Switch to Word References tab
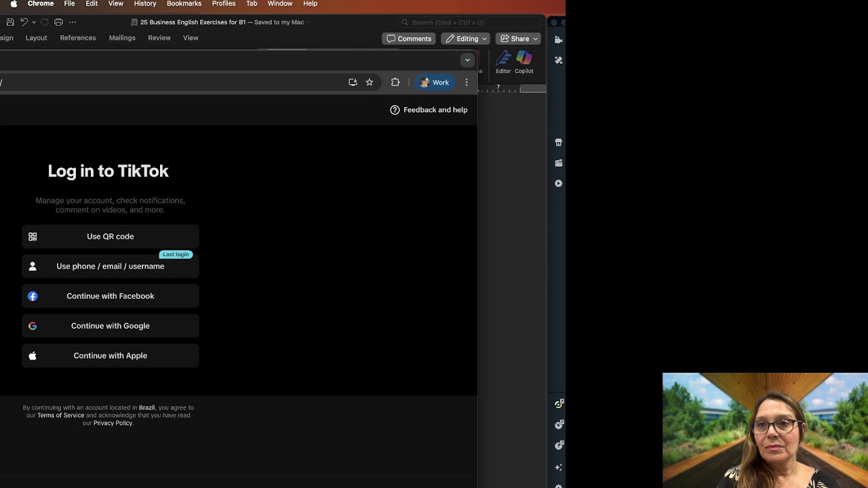Image resolution: width=868 pixels, height=488 pixels. pyautogui.click(x=78, y=38)
